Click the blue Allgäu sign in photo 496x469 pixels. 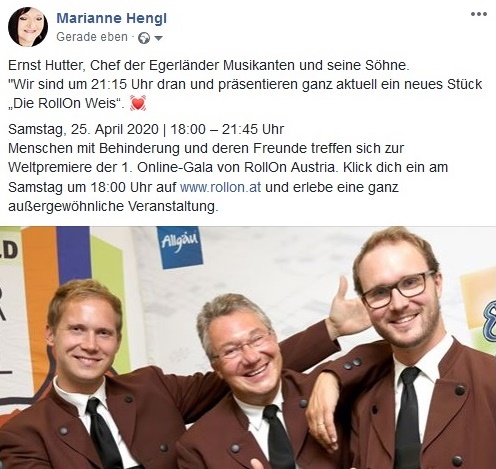(x=180, y=246)
